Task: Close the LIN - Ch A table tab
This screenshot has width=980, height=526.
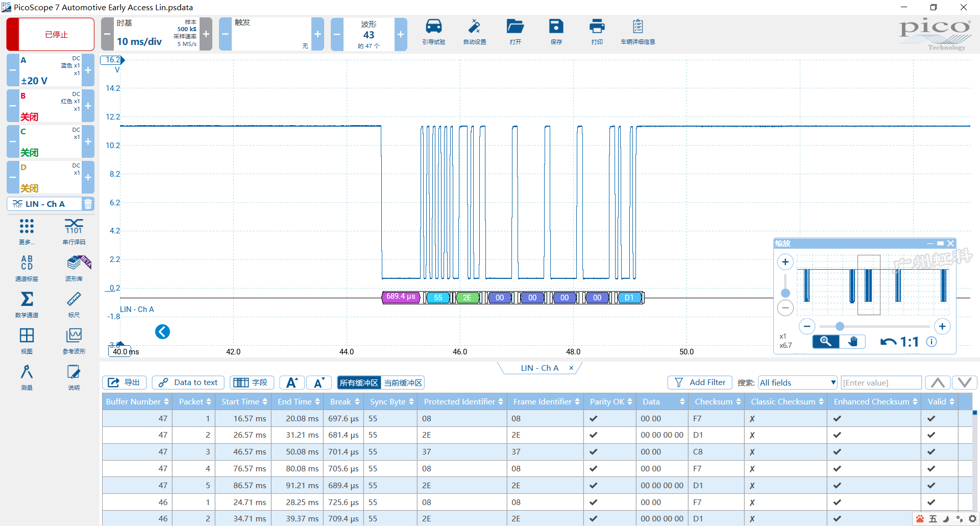Action: (x=571, y=368)
